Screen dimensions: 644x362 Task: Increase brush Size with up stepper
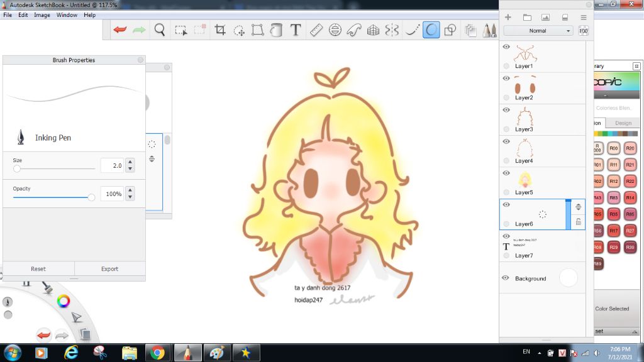point(130,162)
